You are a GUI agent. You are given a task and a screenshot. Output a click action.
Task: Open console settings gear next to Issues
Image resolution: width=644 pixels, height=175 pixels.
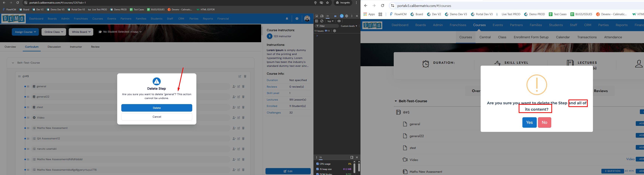pos(335,31)
